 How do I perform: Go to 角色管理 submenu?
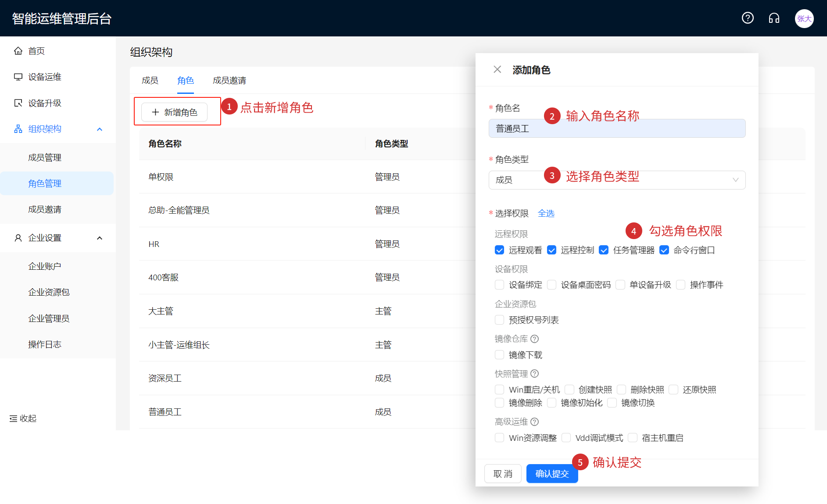[57, 183]
